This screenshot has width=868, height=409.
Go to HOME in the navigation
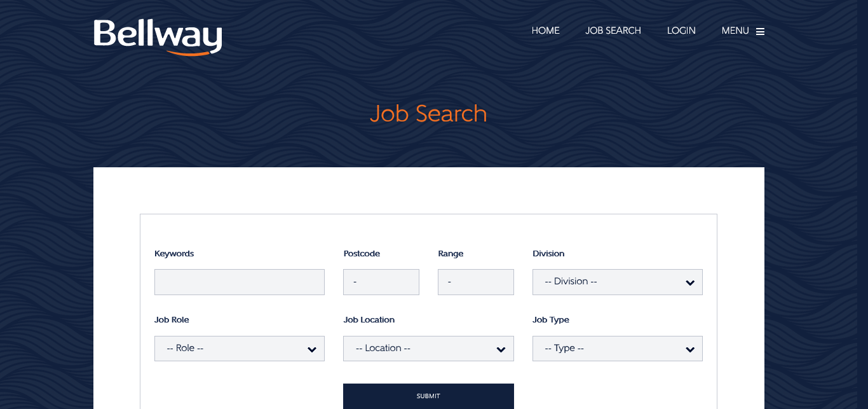click(545, 31)
